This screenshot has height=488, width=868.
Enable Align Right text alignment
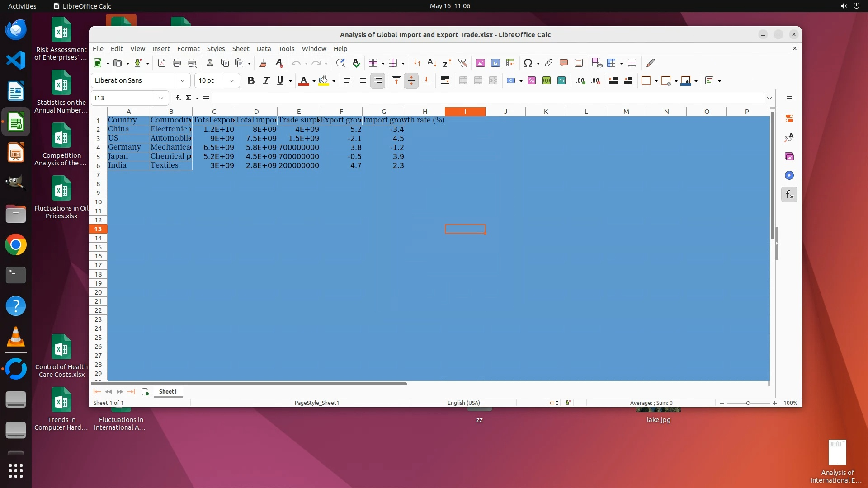(x=378, y=81)
